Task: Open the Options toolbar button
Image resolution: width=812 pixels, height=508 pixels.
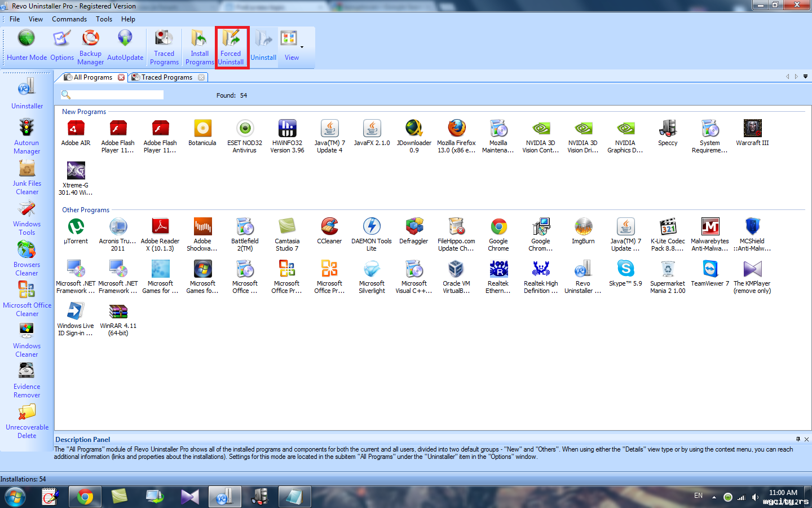Action: 62,46
